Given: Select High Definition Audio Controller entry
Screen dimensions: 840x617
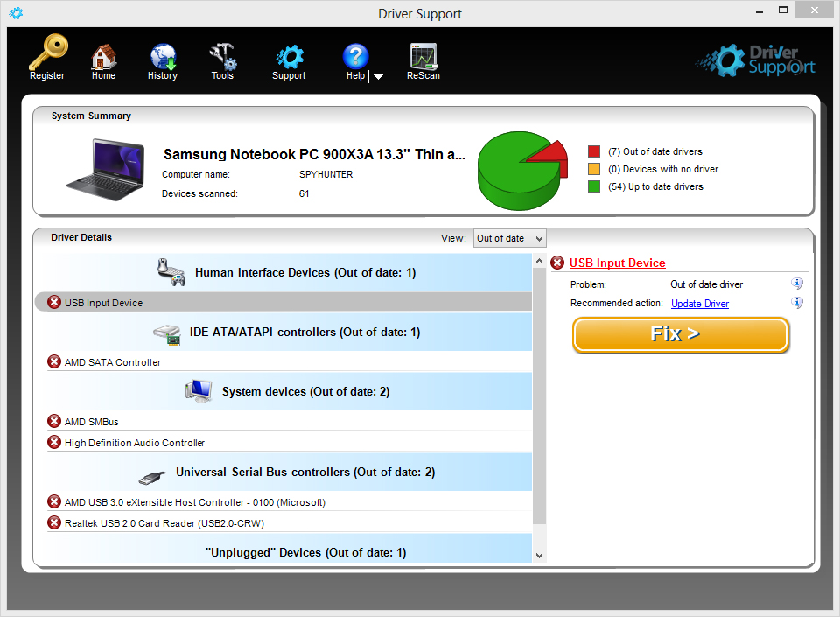Looking at the screenshot, I should [134, 443].
